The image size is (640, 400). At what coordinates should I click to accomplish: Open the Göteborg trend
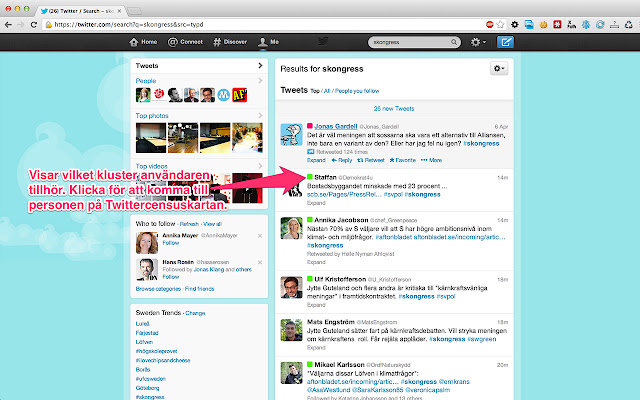[147, 388]
